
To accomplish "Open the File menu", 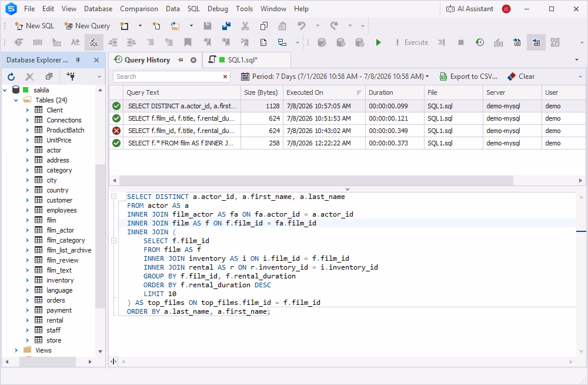I will [29, 9].
